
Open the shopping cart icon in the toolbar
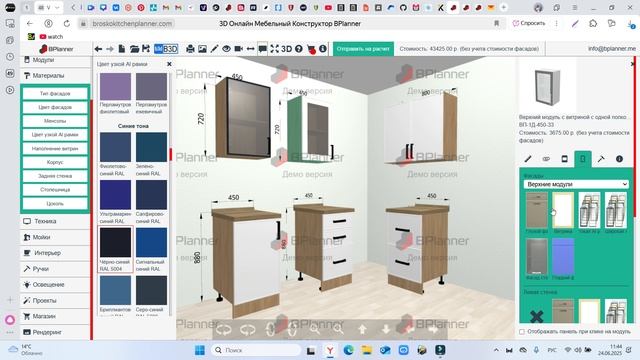coord(311,49)
